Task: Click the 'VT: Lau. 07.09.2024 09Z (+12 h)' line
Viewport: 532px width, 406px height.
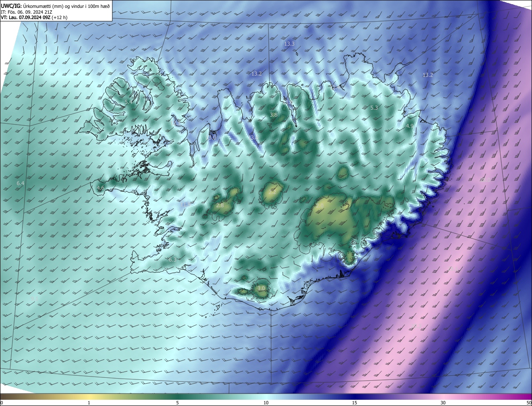Action: coord(34,17)
